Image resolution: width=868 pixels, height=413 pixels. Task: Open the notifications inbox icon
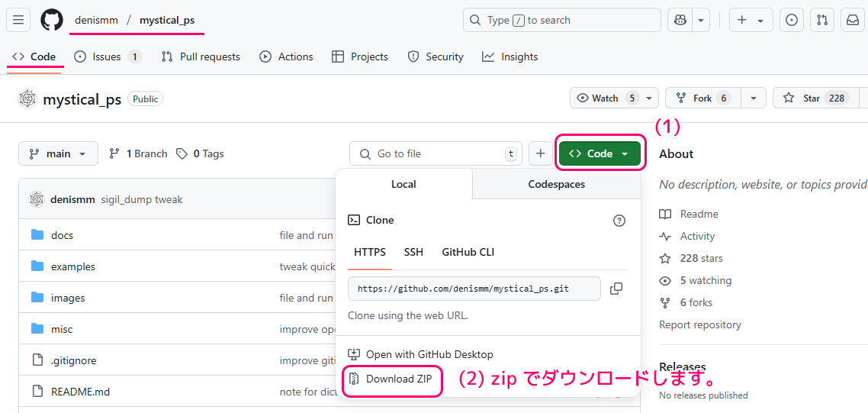point(852,20)
